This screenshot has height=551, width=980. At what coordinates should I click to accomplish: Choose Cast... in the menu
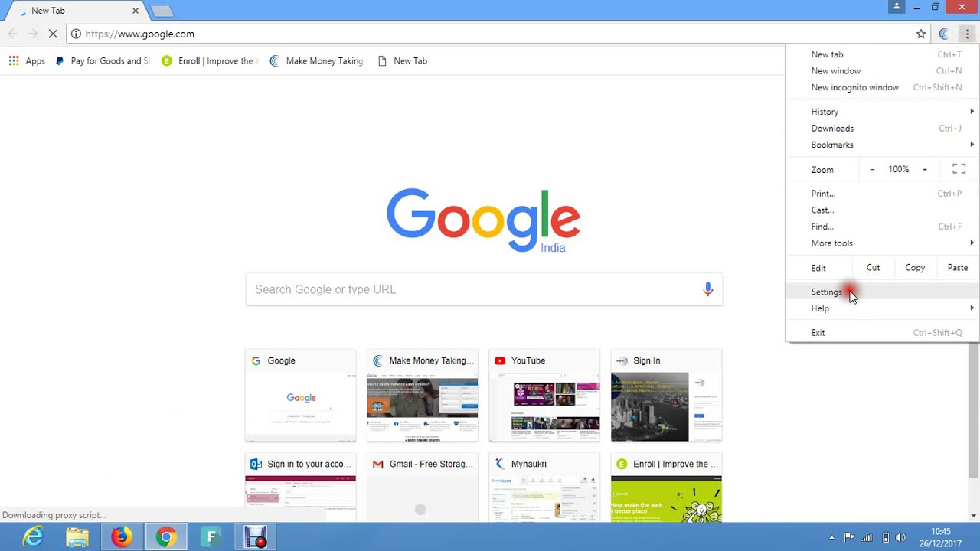883,210
